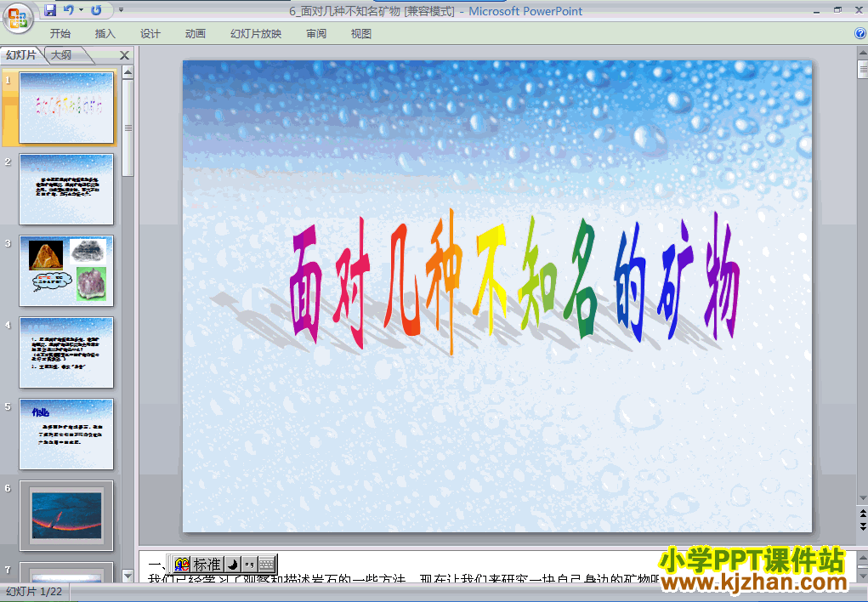Toggle IME Chinese punctuation button
This screenshot has height=602, width=868.
click(x=250, y=565)
